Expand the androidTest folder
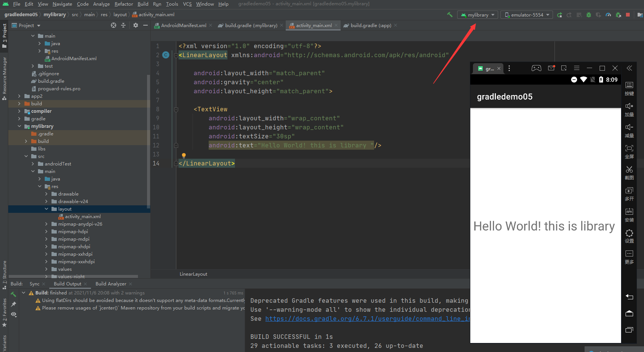Viewport: 644px width, 352px height. (x=33, y=164)
